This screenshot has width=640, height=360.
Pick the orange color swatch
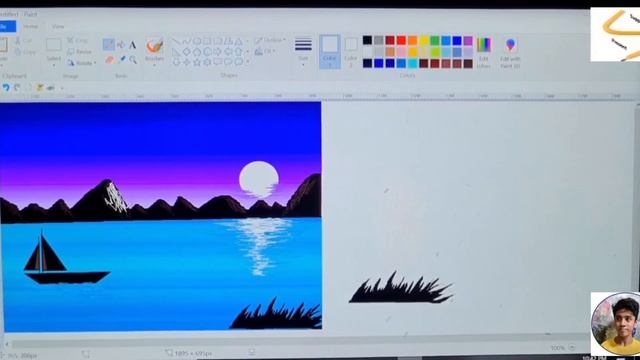[413, 40]
